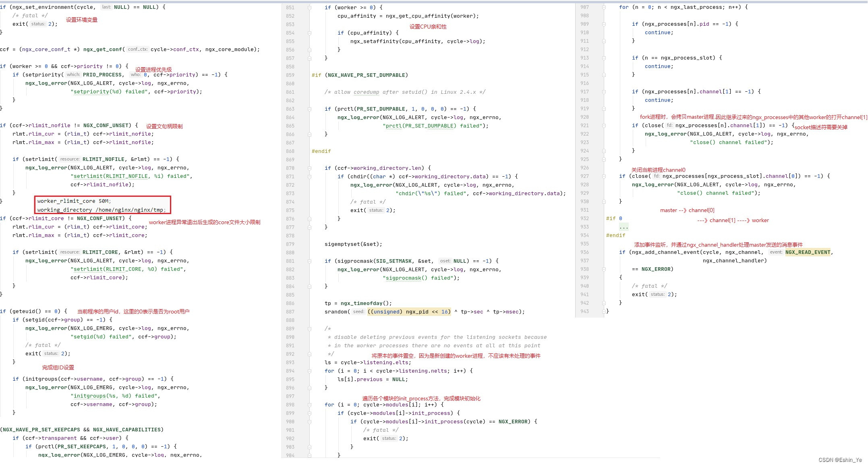Click 'ngx_get_cpu_affinity' call on line 852

coord(418,16)
